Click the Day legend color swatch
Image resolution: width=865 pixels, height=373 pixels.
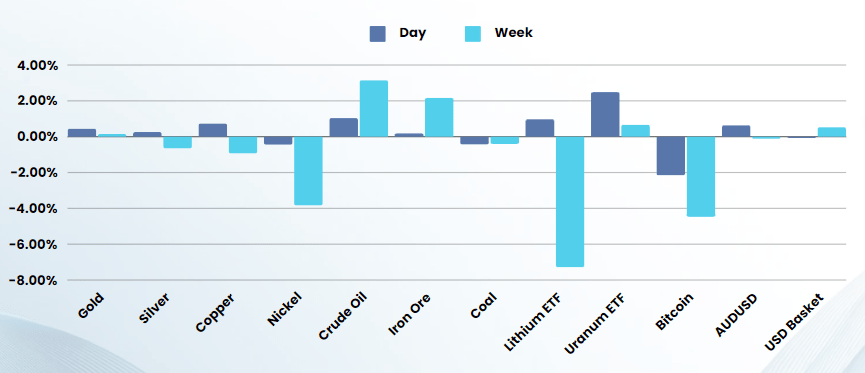pyautogui.click(x=378, y=34)
